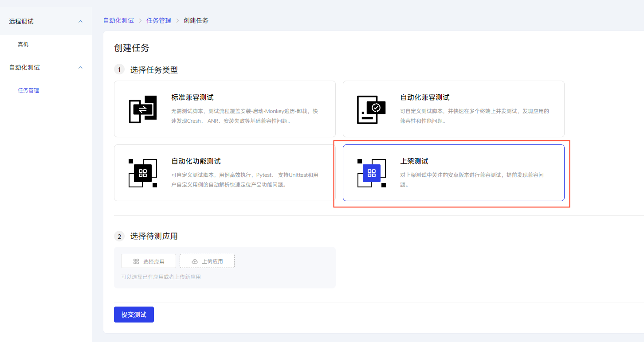Select the 标准兼容测试 task type card

point(224,109)
